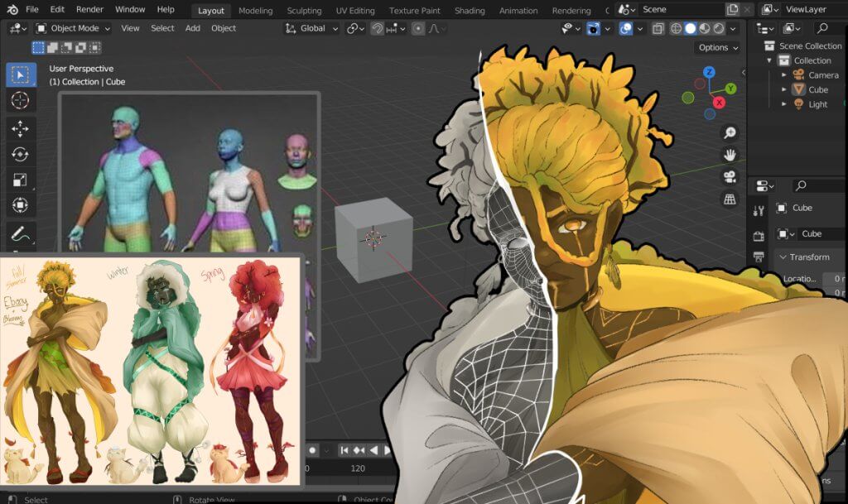
Task: Select the Scale tool
Action: pyautogui.click(x=21, y=180)
